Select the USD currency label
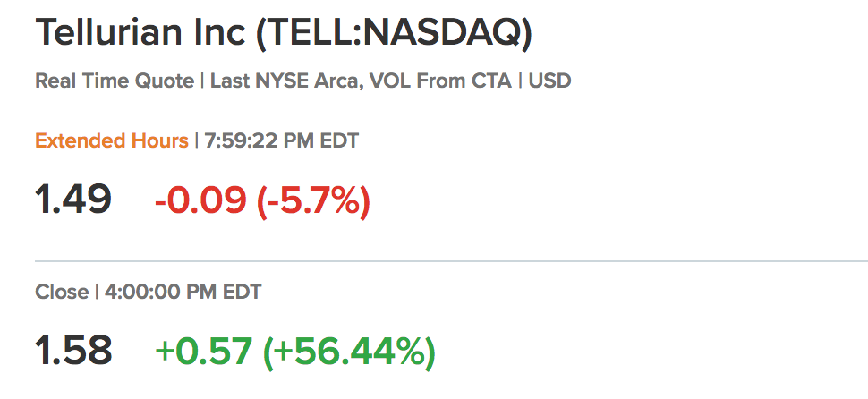Screen dimensions: 868x399 pyautogui.click(x=550, y=81)
